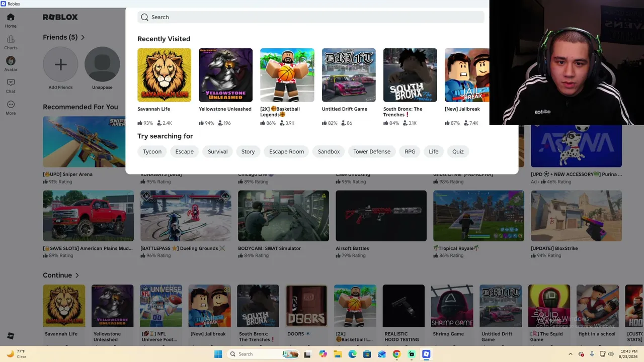This screenshot has width=644, height=362.
Task: Click the search magnifier icon
Action: coord(145,17)
